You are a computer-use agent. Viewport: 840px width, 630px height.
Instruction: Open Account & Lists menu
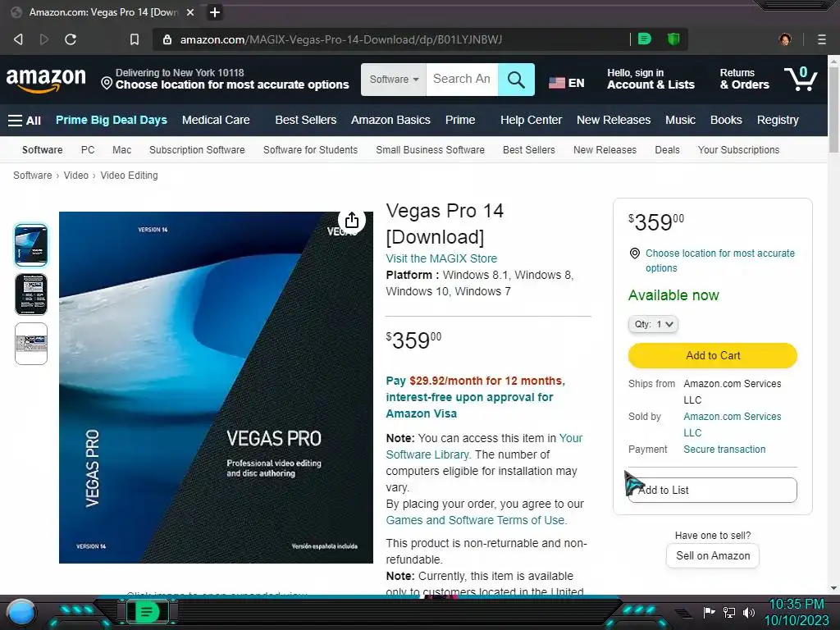click(x=651, y=79)
